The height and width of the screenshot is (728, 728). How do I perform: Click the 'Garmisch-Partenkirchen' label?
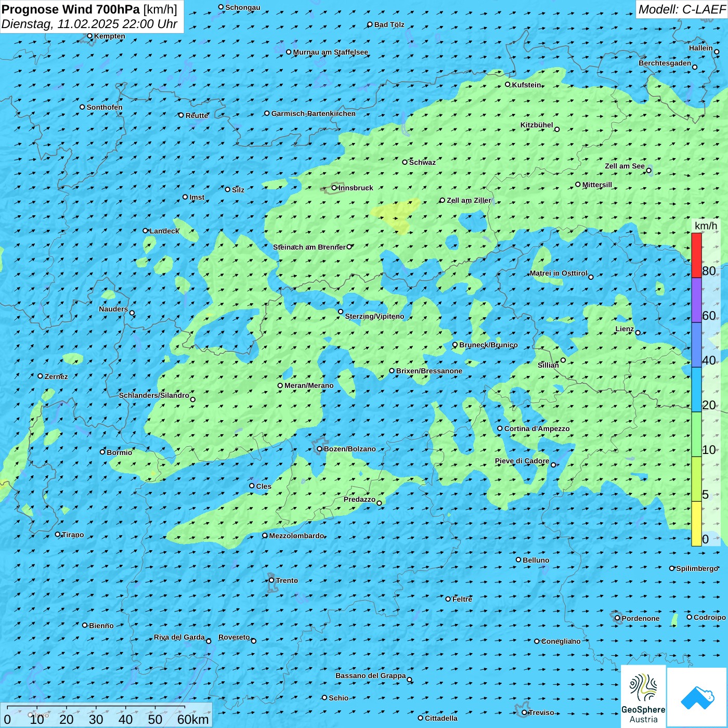[x=314, y=113]
